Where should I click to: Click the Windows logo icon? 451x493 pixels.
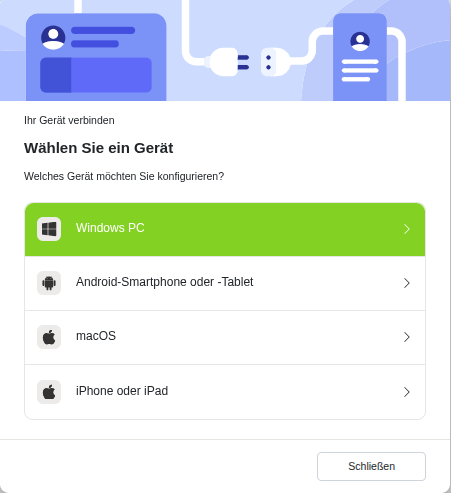[x=49, y=229]
